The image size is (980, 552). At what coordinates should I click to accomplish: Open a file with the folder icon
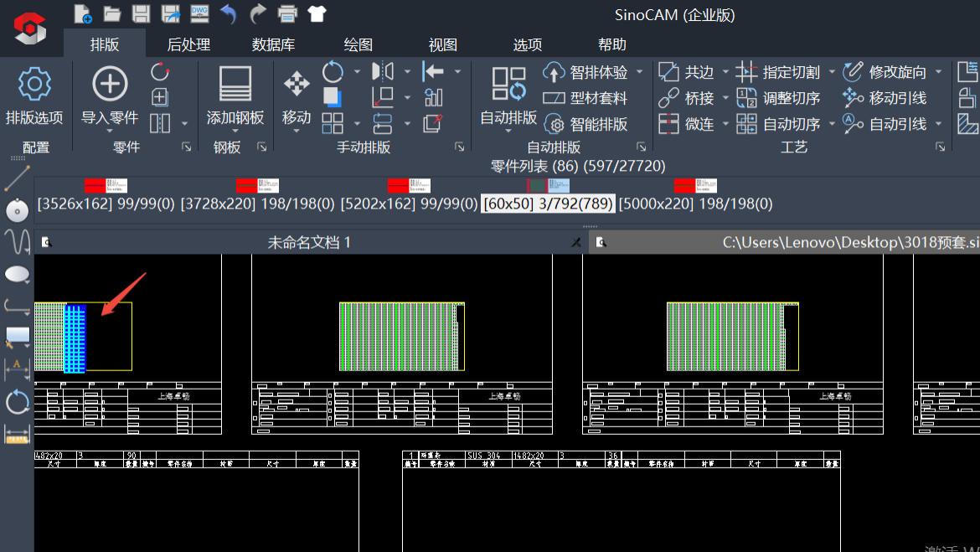112,13
